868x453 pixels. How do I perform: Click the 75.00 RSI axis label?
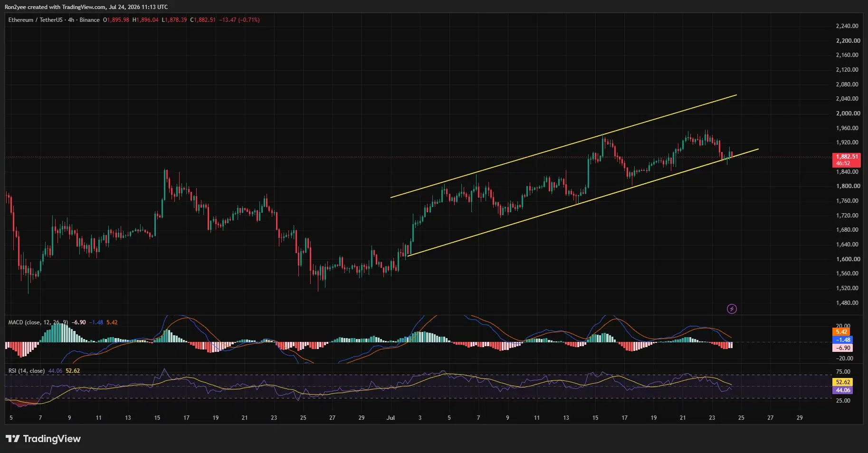click(843, 372)
